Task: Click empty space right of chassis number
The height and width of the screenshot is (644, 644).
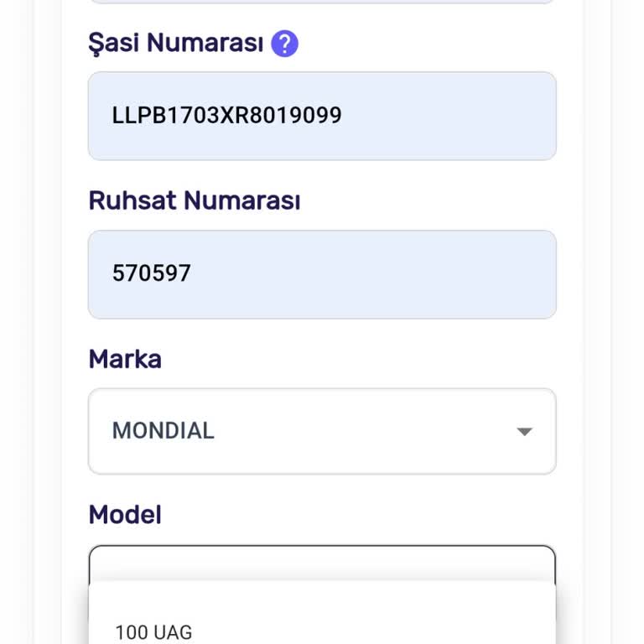Action: click(x=453, y=116)
